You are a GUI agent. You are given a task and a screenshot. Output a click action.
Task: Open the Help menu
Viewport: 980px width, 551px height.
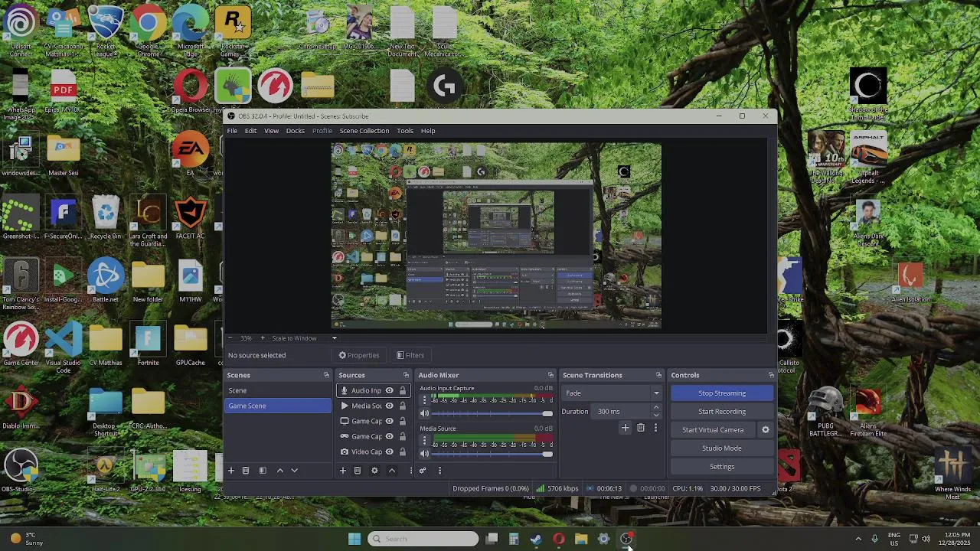pyautogui.click(x=428, y=131)
